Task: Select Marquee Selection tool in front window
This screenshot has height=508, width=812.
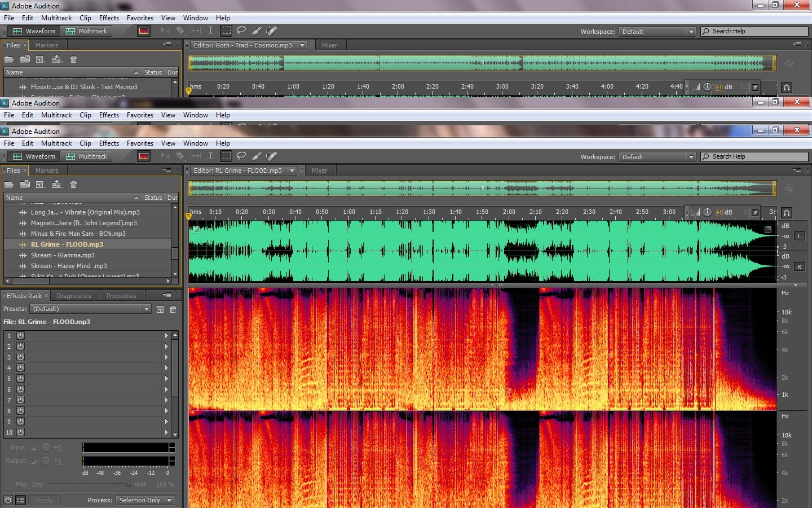Action: [x=226, y=156]
